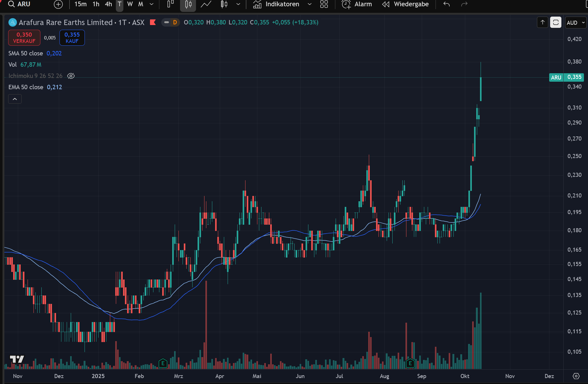Click the change value +0,055 (+18,33%)
The image size is (588, 384).
[x=295, y=22]
